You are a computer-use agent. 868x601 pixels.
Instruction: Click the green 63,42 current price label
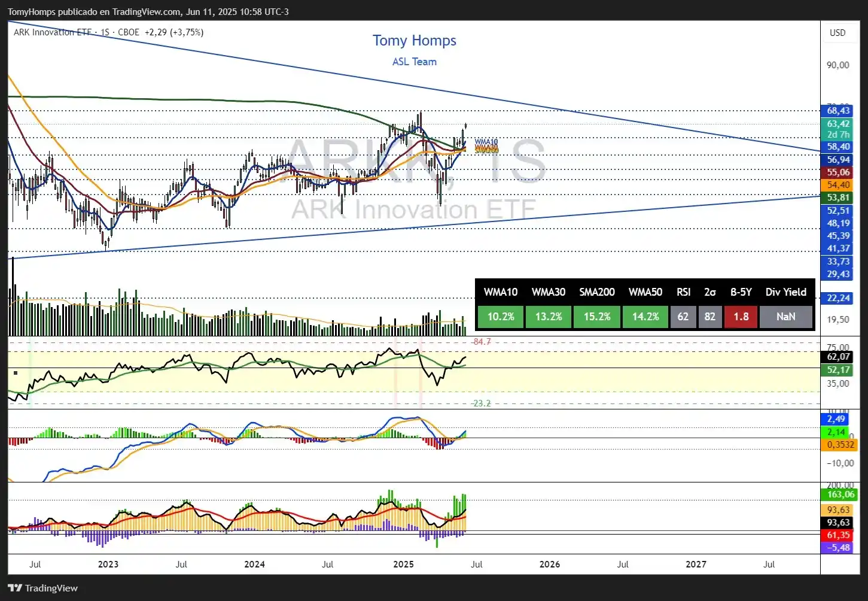tap(838, 124)
